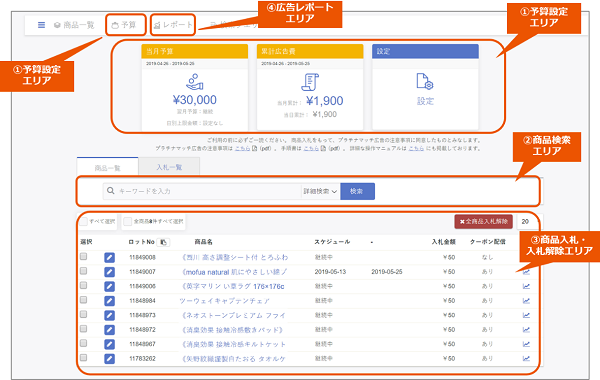600x380 pixels.
Task: Edit lot 11848967 with pencil icon
Action: (109, 344)
